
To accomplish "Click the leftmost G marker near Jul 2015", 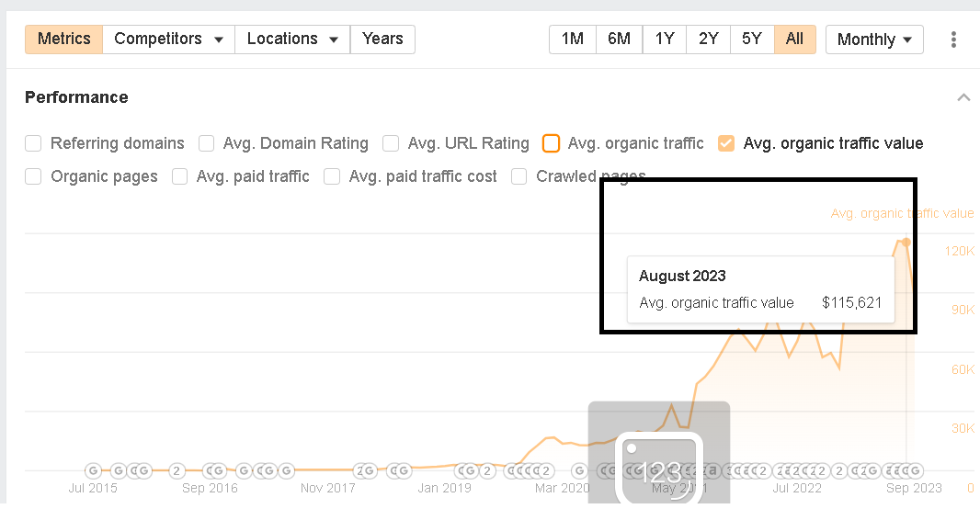I will (x=93, y=471).
